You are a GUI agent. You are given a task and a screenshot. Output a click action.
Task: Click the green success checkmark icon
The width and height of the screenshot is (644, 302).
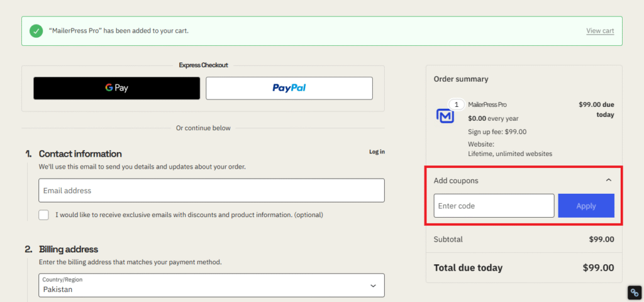tap(36, 31)
